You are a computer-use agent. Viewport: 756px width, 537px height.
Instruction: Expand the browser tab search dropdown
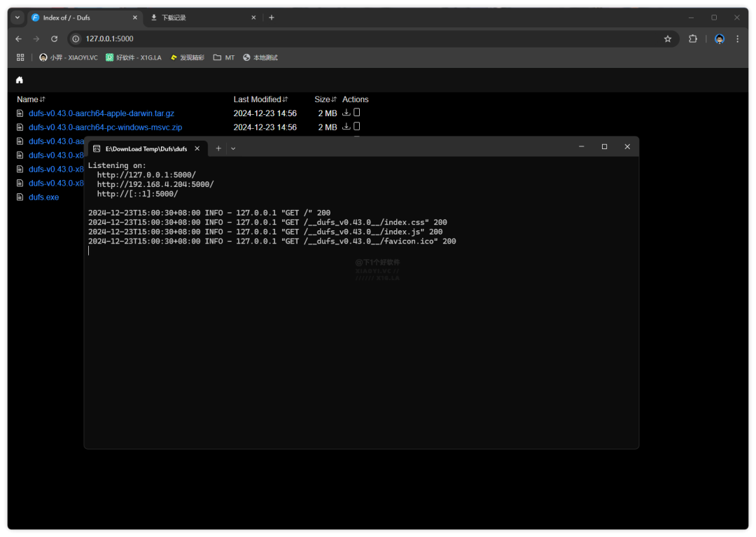pyautogui.click(x=17, y=18)
